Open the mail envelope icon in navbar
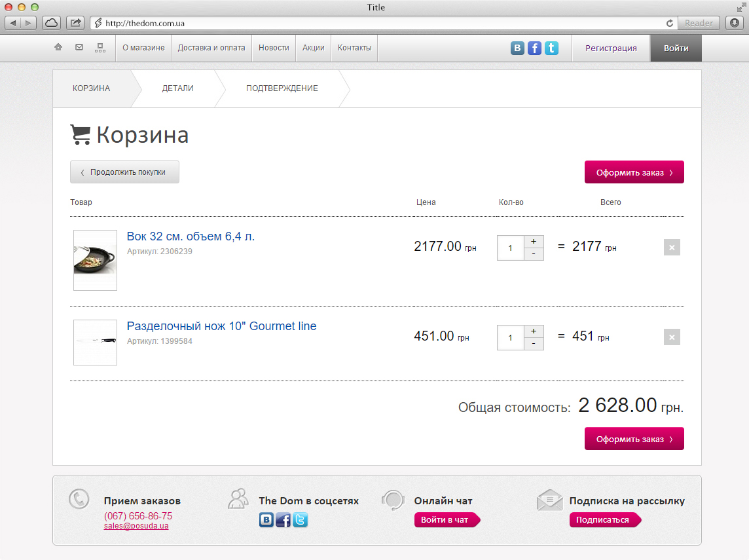Screen dimensions: 749x560 [79, 48]
